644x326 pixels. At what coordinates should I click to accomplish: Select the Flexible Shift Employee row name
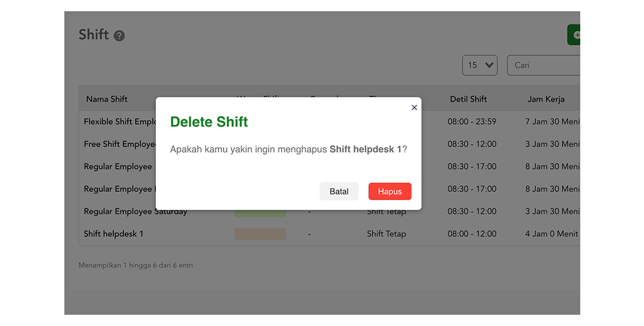(119, 122)
